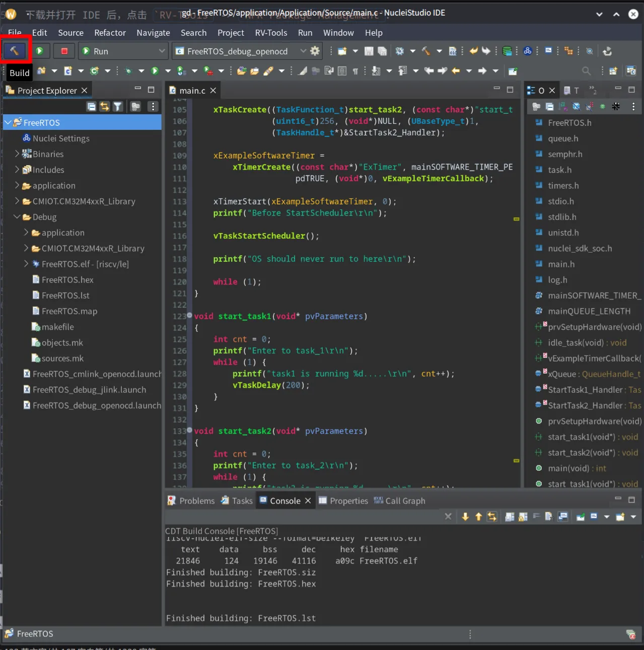Click the filter icon in Project Explorer
The image size is (644, 650).
118,106
